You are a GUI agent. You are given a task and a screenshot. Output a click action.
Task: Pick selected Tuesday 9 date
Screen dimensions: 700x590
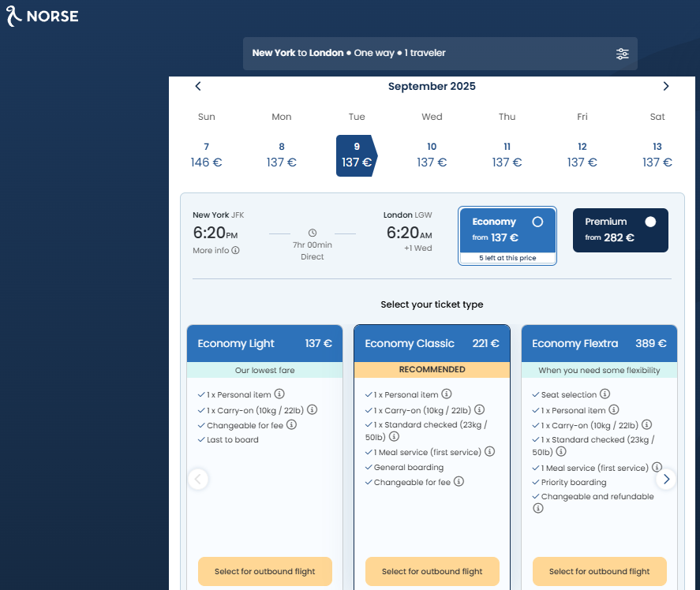(x=356, y=155)
